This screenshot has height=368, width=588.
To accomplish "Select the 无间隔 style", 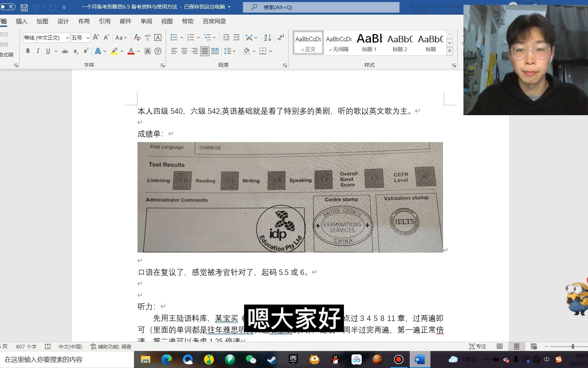I will point(339,43).
